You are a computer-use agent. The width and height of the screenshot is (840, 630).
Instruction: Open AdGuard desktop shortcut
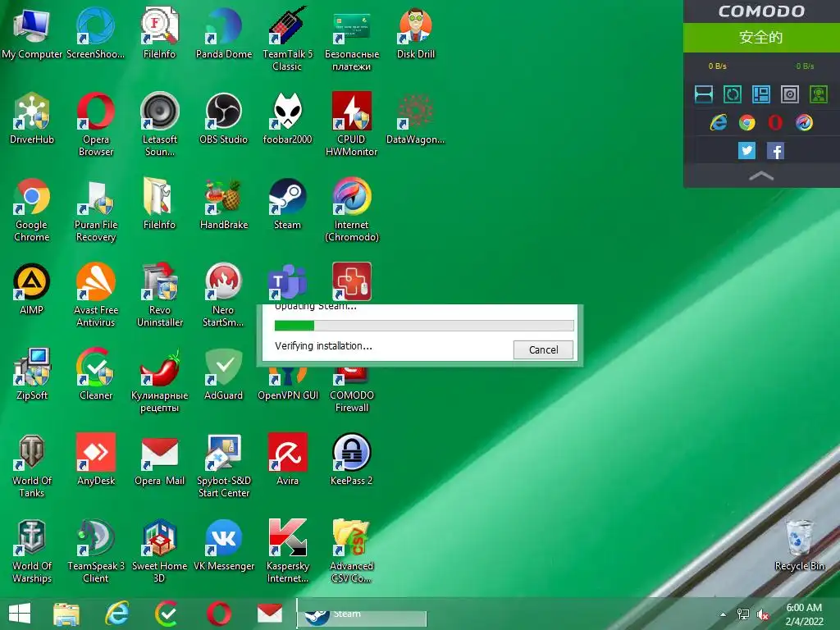(x=223, y=374)
